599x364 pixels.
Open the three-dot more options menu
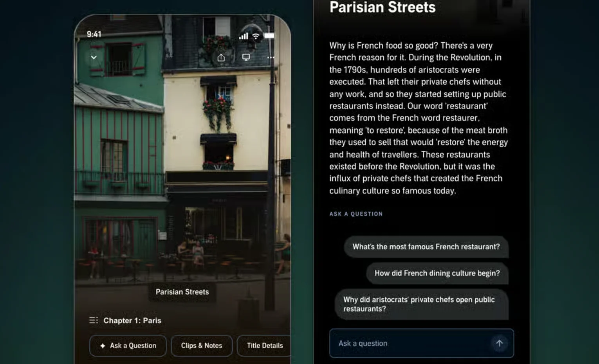[x=271, y=58]
